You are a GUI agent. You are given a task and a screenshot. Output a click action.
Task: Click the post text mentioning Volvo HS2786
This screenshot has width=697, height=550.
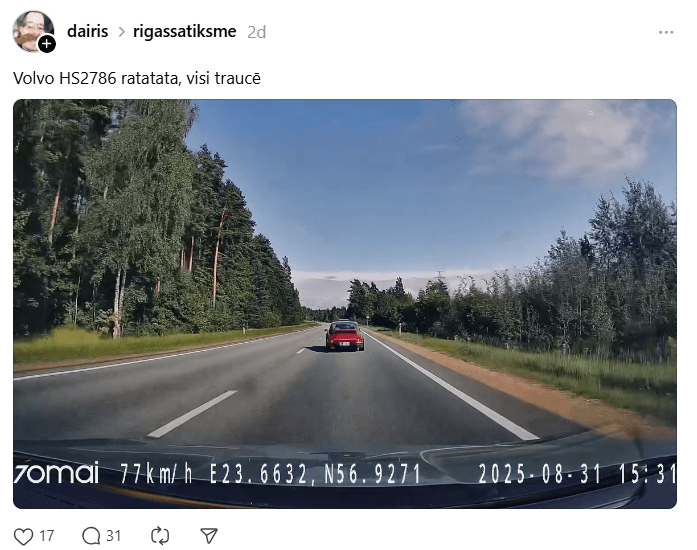tap(137, 78)
